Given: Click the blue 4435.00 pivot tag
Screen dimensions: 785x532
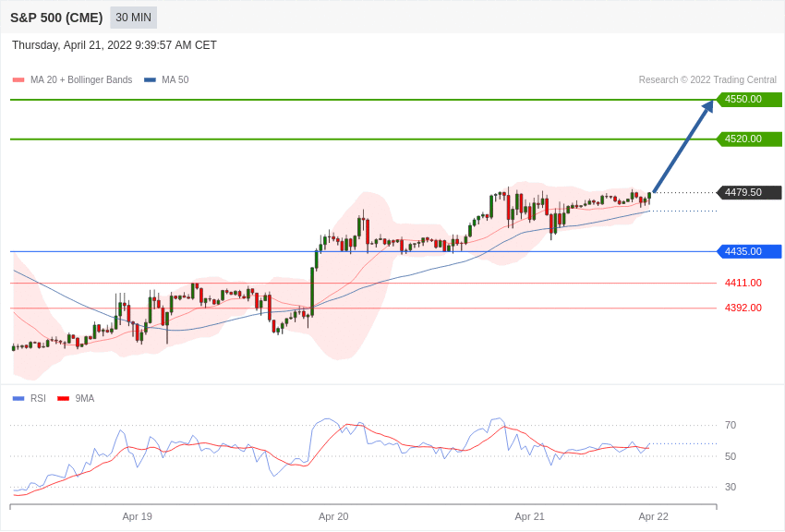Looking at the screenshot, I should point(750,251).
